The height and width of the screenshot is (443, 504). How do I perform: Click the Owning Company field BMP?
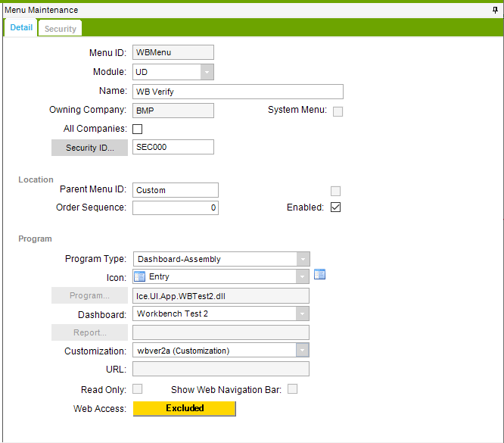[173, 111]
